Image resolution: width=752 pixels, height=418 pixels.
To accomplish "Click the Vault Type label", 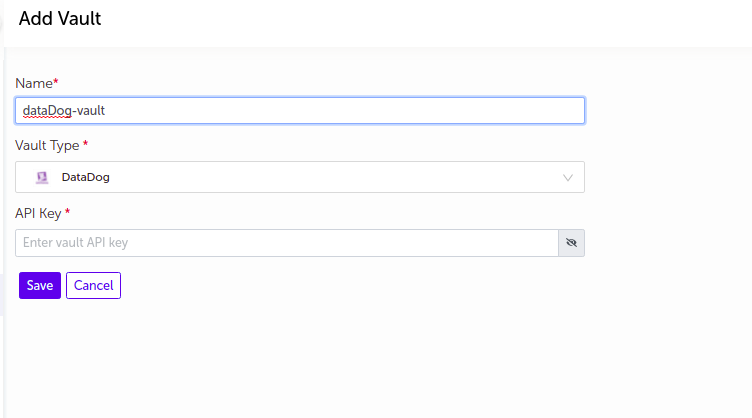I will (x=47, y=146).
